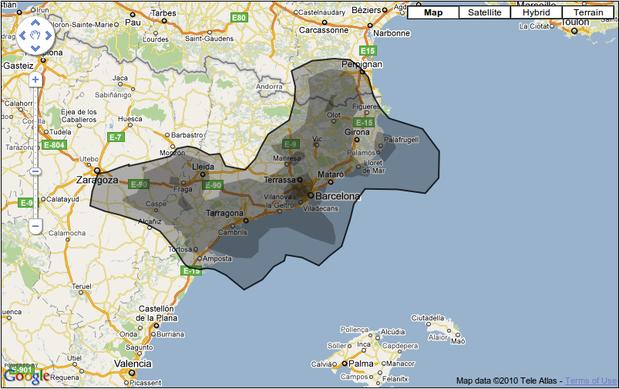Switch to Terrain view
619x389 pixels.
(588, 12)
